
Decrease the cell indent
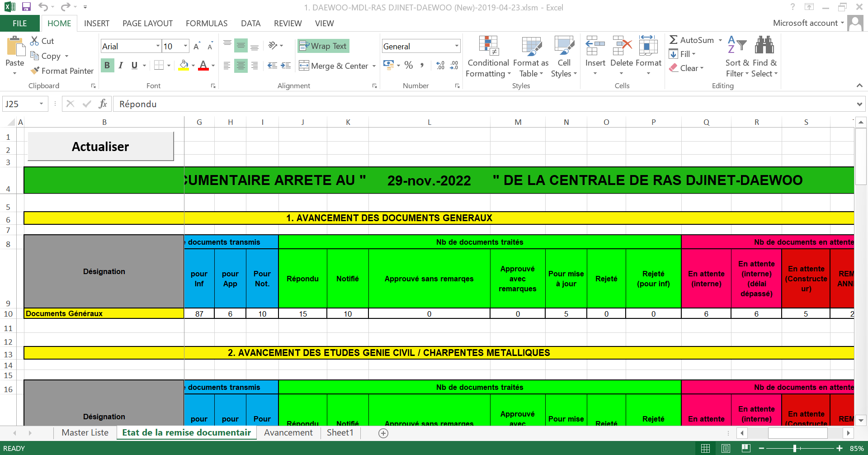(x=272, y=66)
